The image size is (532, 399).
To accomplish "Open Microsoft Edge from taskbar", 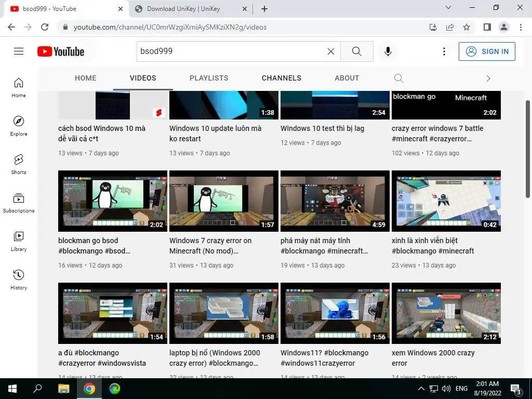I will tap(115, 389).
